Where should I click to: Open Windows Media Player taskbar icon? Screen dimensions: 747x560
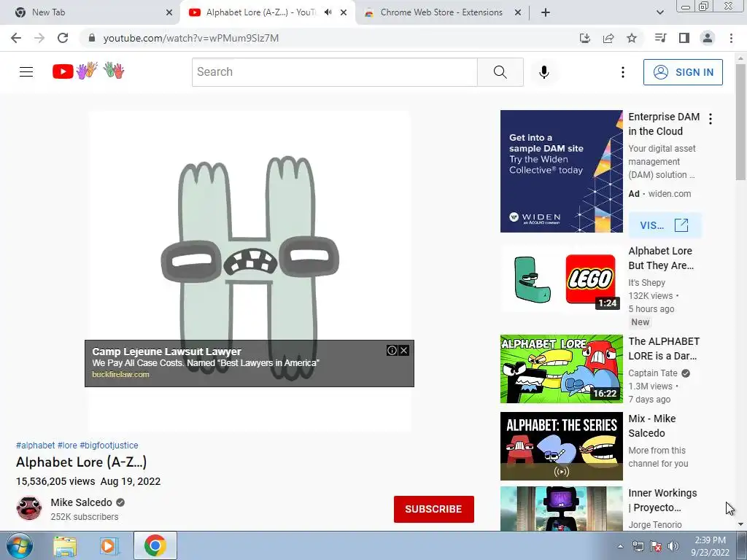pyautogui.click(x=109, y=545)
